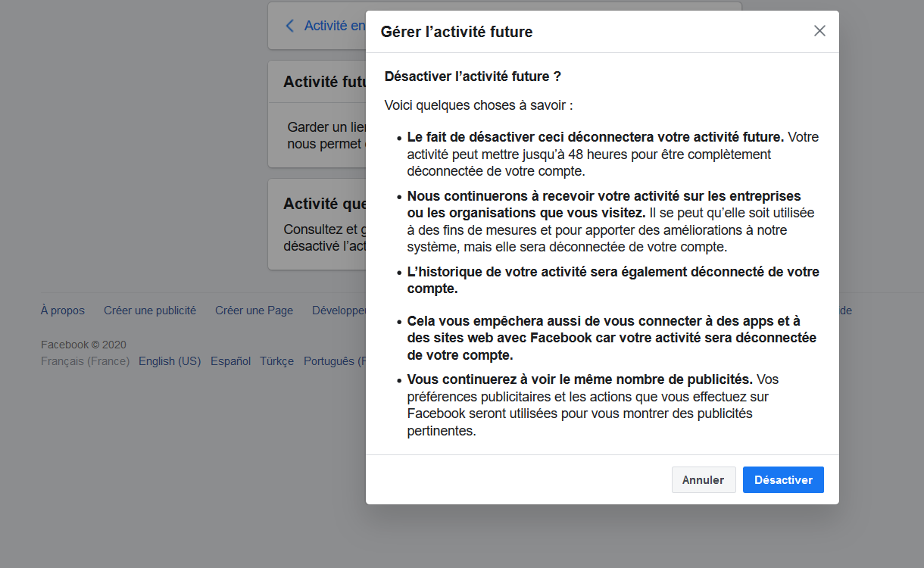This screenshot has width=924, height=568.
Task: Click the Désactiver l'activité future ? heading
Action: (x=473, y=76)
